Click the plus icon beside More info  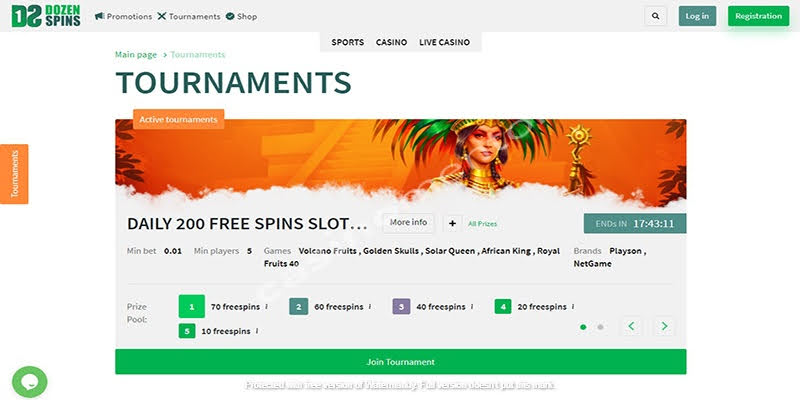(x=452, y=223)
